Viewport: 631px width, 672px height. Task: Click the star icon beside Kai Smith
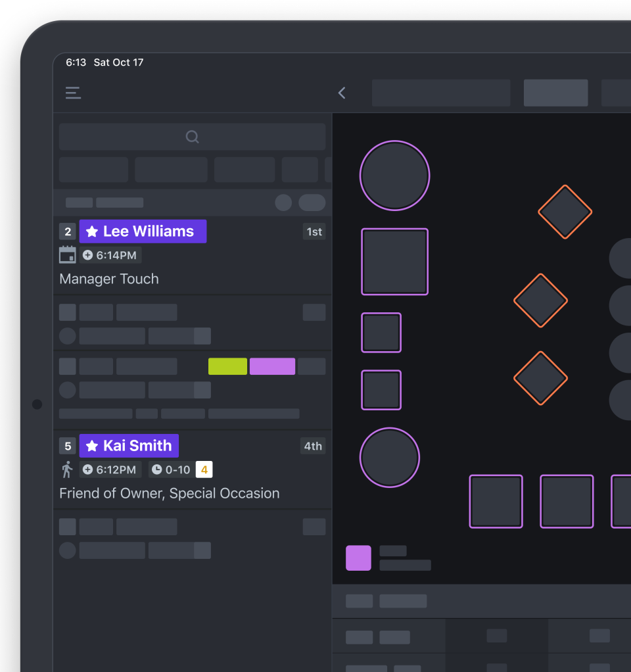click(91, 446)
